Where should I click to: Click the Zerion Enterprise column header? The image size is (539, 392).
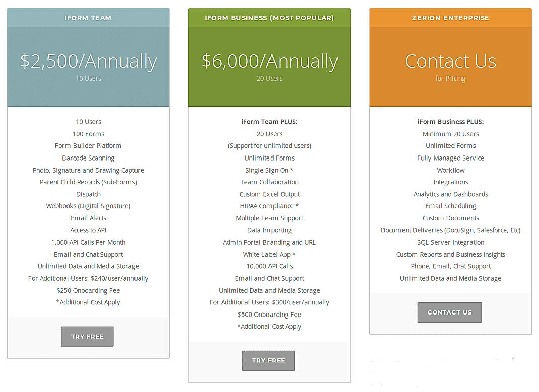tap(450, 18)
